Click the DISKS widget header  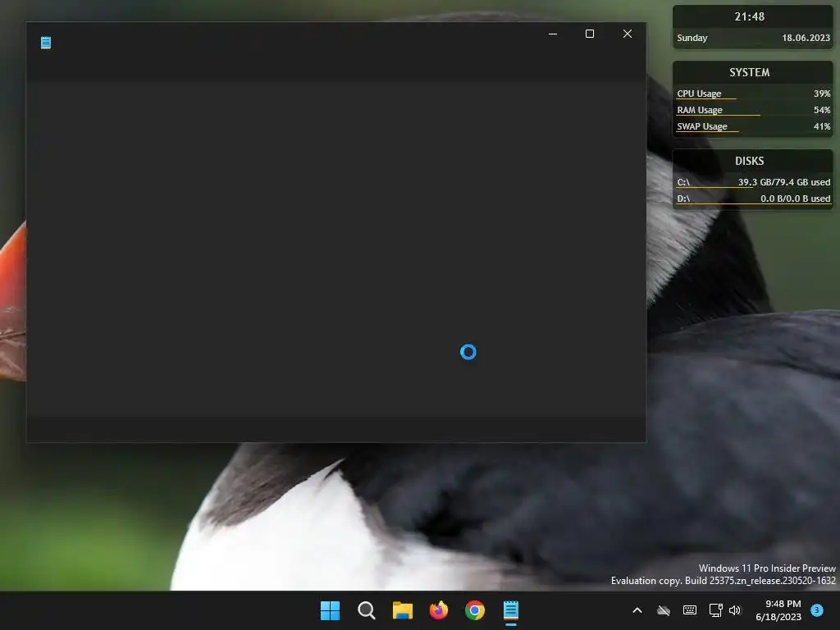pos(750,161)
